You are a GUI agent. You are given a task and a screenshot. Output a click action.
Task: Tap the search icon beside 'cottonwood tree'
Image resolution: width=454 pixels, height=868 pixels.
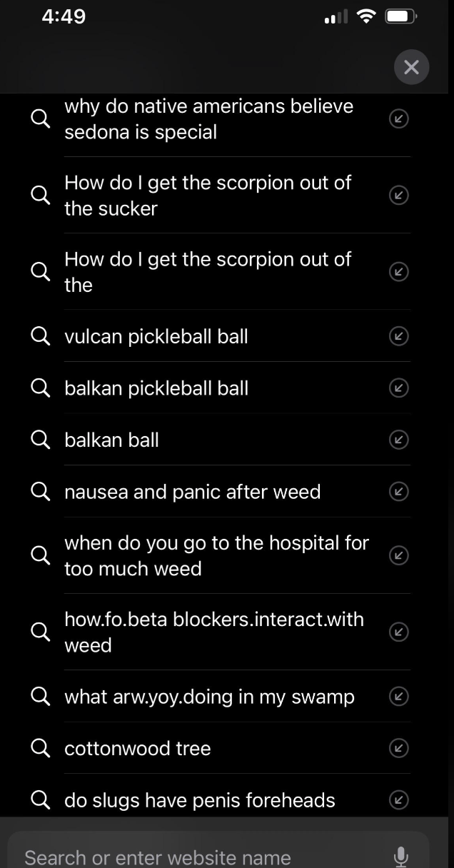pyautogui.click(x=40, y=748)
